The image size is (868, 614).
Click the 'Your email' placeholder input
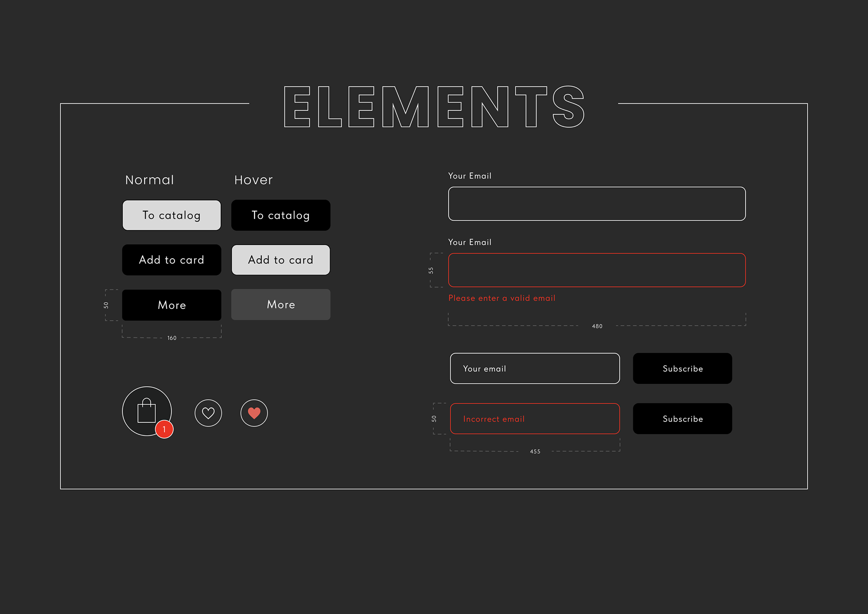click(x=535, y=368)
